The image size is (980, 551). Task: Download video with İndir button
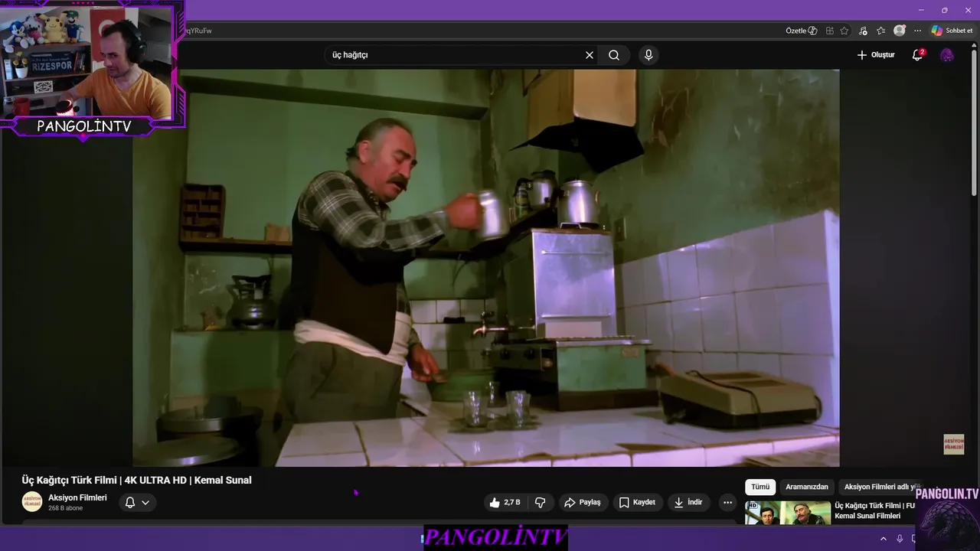click(x=688, y=503)
